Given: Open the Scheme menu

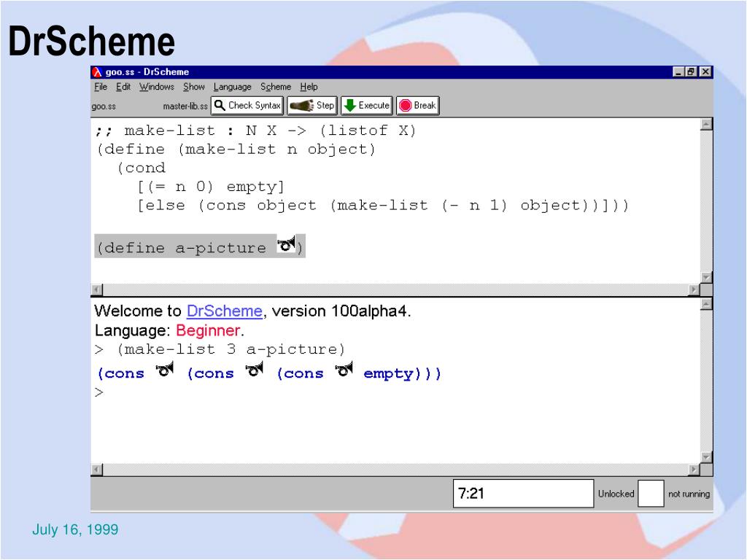Looking at the screenshot, I should point(276,87).
